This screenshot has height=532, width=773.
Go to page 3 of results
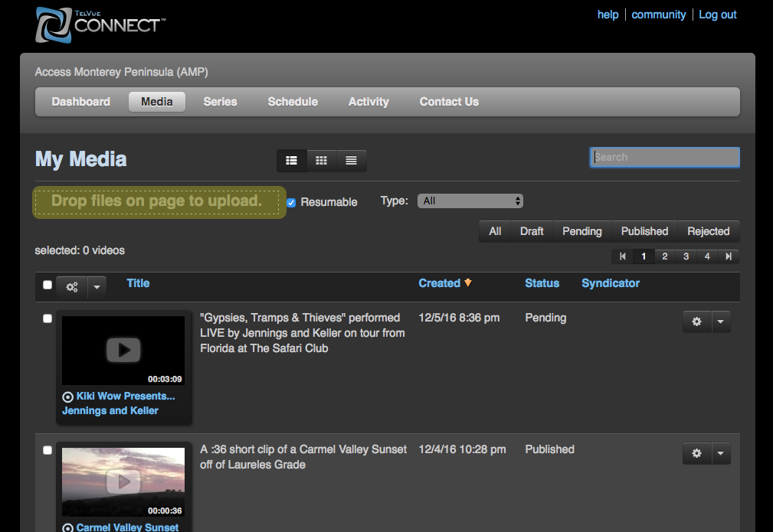click(x=686, y=256)
